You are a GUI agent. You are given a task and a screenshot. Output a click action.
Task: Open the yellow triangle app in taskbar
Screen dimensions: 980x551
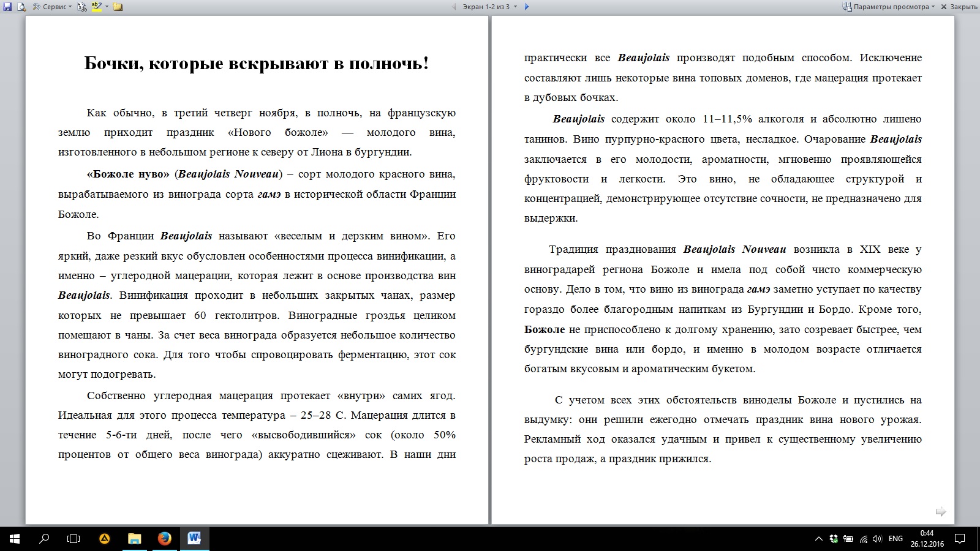tap(105, 539)
